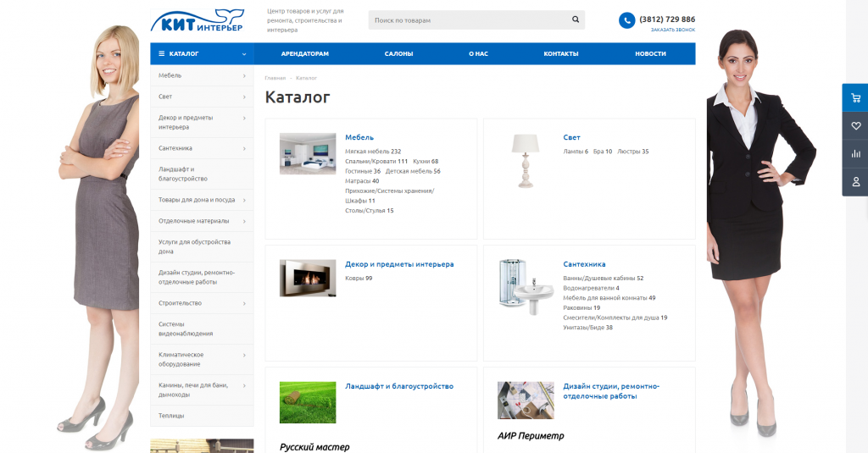Click the Заказать звонок link

point(672,30)
